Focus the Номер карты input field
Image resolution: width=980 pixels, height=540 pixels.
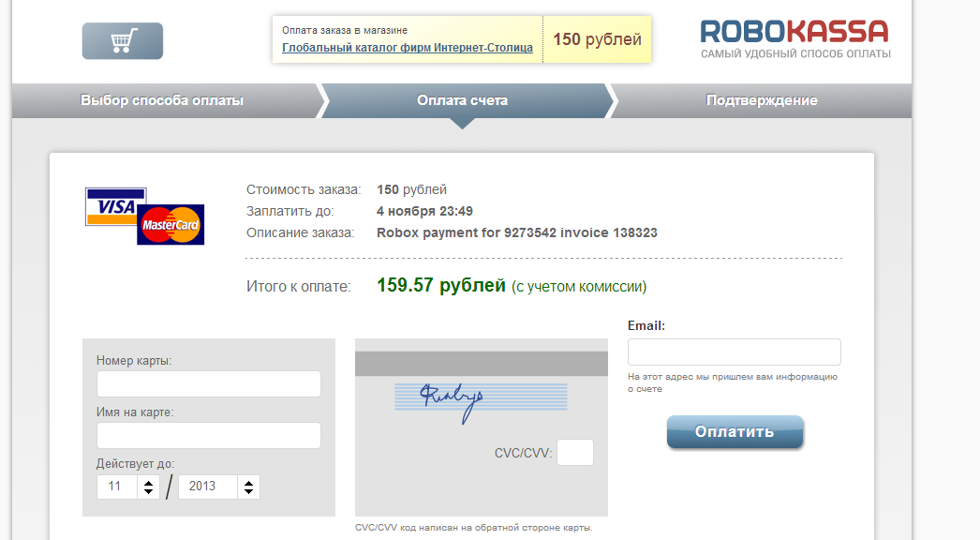point(209,384)
